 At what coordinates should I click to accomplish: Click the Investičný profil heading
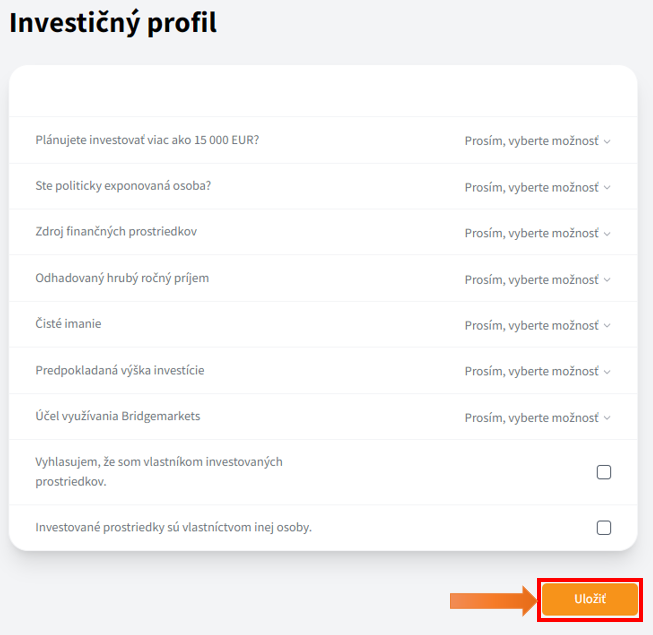pyautogui.click(x=113, y=23)
